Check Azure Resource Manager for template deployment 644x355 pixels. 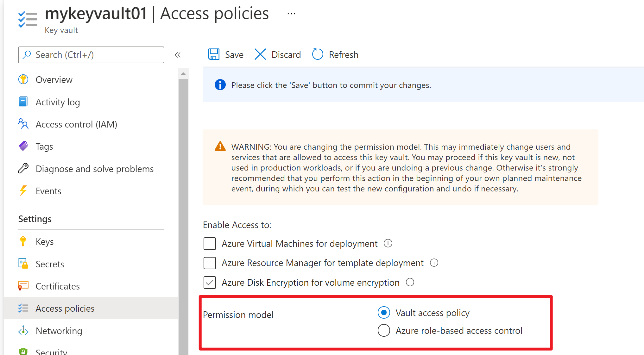click(x=210, y=263)
